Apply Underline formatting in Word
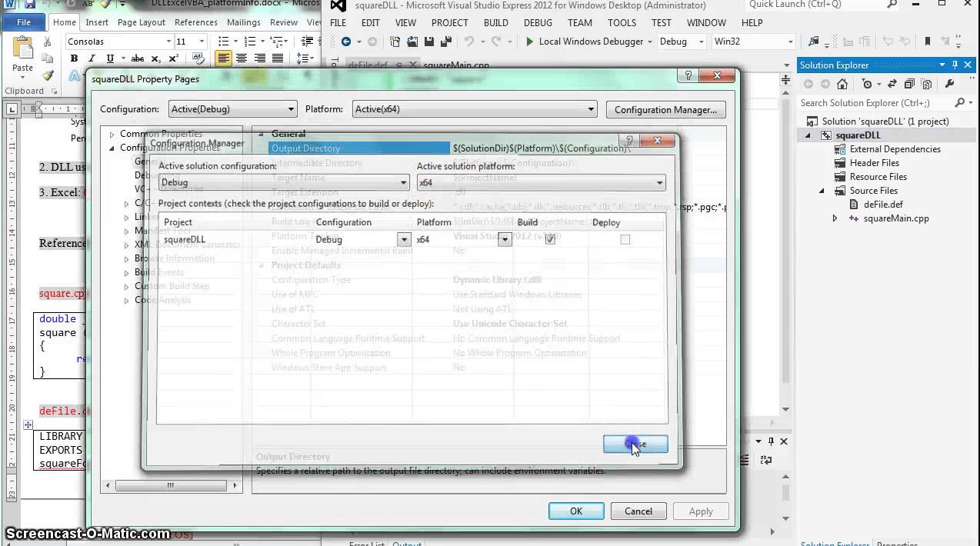 point(110,58)
